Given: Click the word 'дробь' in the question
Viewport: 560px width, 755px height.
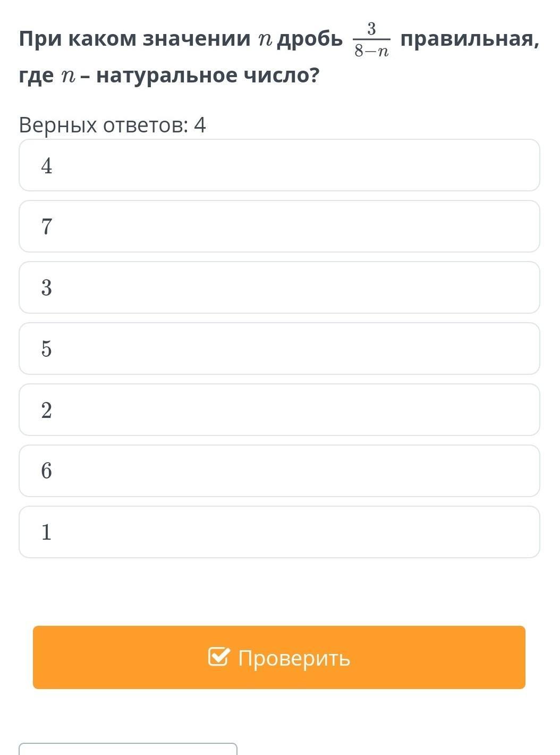Looking at the screenshot, I should [310, 39].
